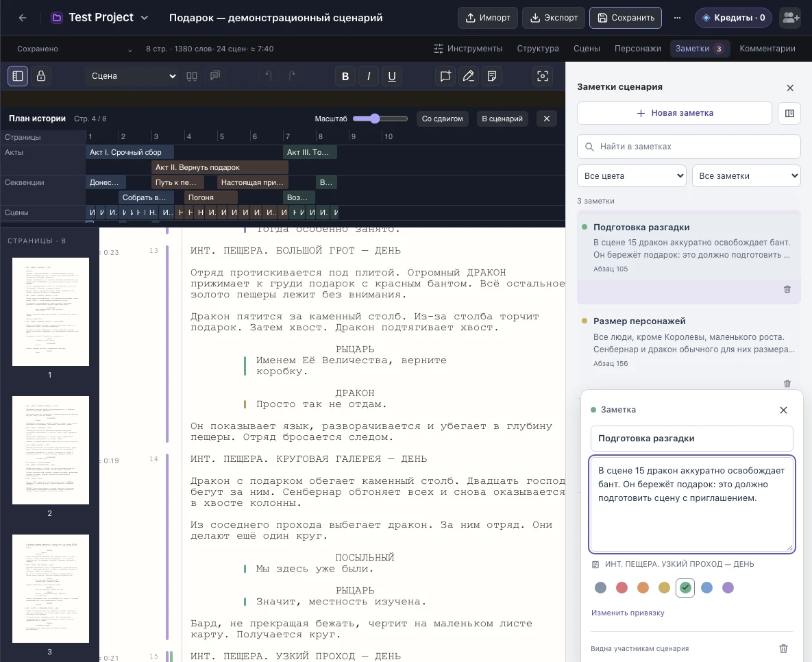Toggle the left sidebar panel
Image resolution: width=812 pixels, height=662 pixels.
coord(18,76)
